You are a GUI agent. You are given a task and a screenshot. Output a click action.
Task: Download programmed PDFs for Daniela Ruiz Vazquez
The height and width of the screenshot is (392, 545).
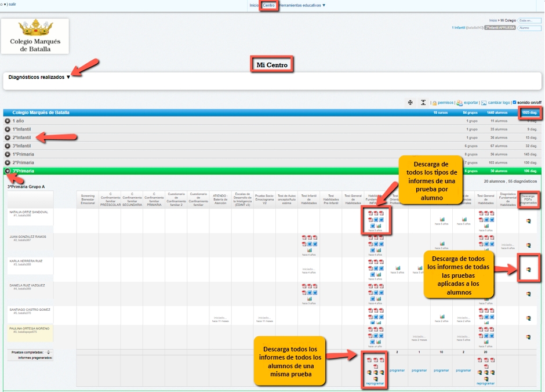tap(528, 293)
